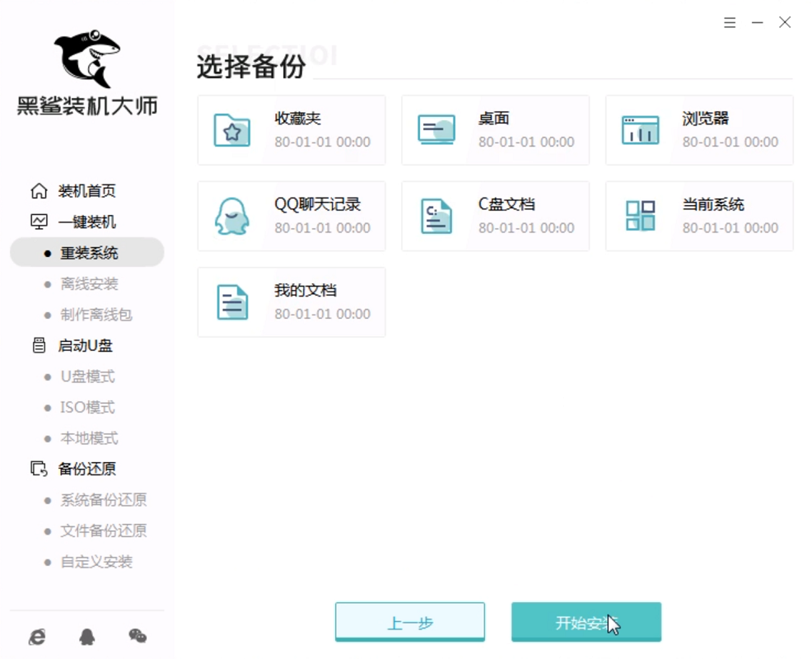Viewport: 812px width, 659px height.
Task: Select the 当前系统 backup label
Action: 713,204
